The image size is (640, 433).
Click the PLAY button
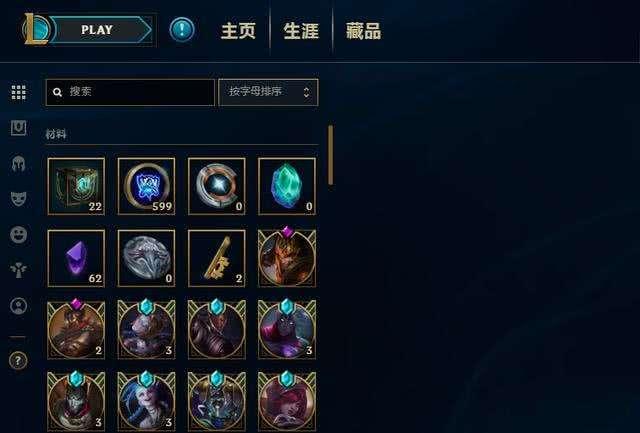100,30
